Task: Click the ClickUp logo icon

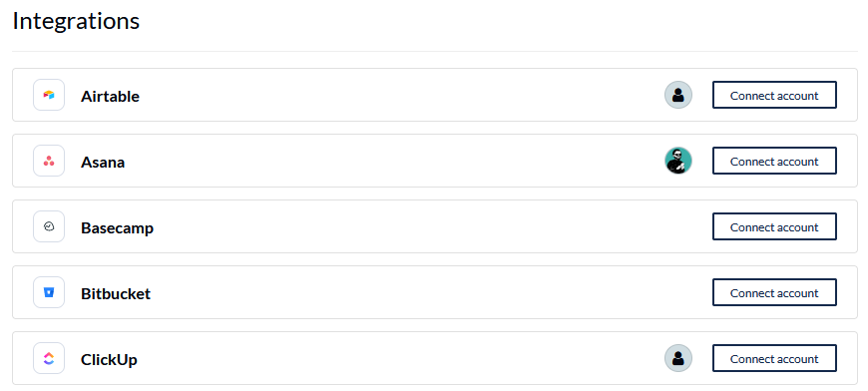Action: coord(49,358)
